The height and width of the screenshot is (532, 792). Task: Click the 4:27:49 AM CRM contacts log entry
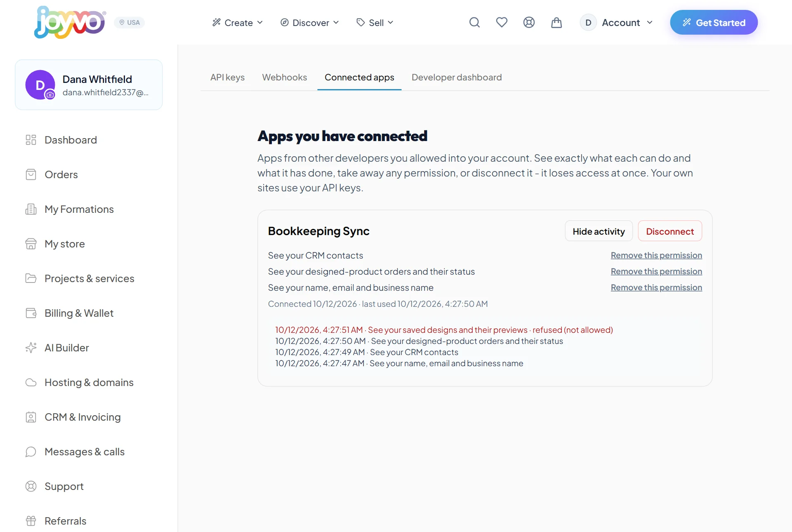pos(367,352)
